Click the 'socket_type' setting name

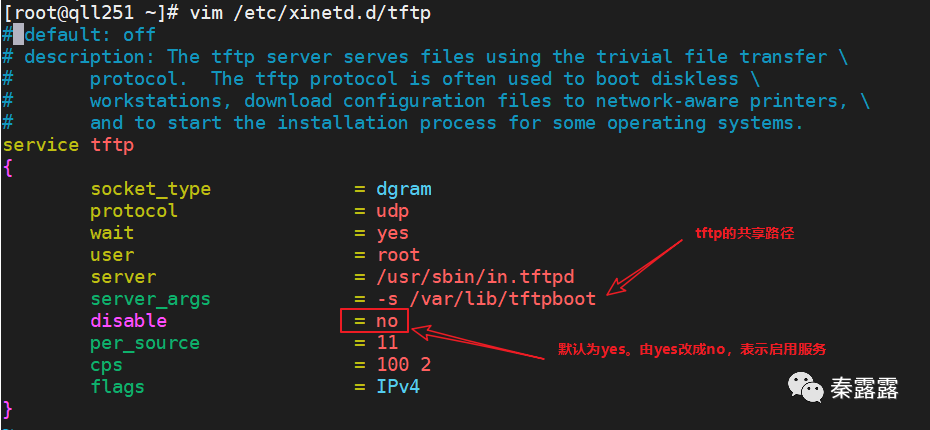pos(151,189)
